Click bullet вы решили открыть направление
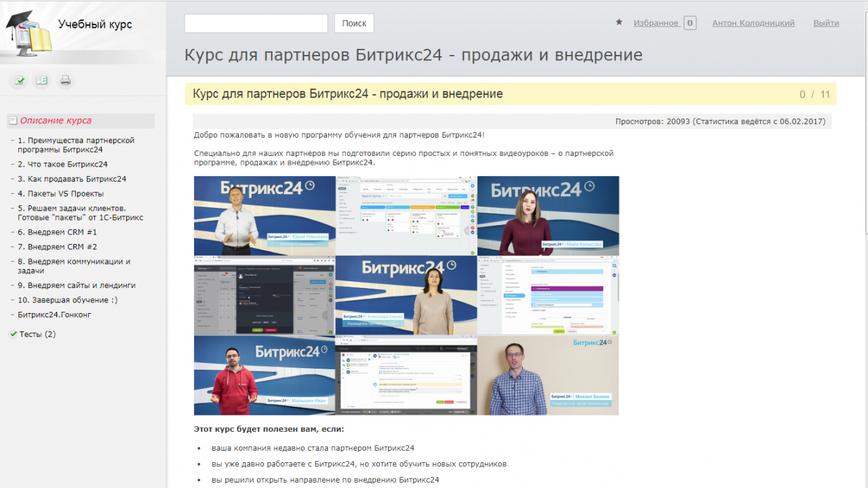The height and width of the screenshot is (488, 868). (325, 480)
